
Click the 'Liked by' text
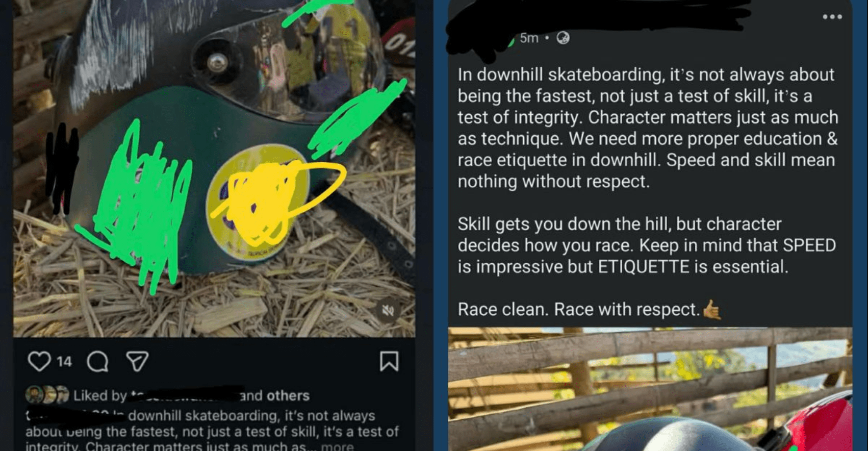point(100,396)
